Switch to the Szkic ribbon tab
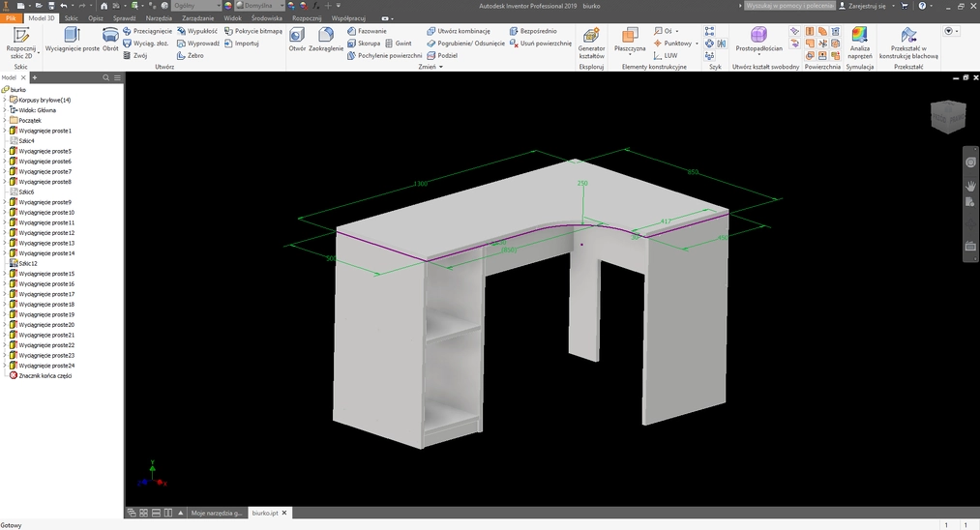The image size is (980, 530). (72, 18)
